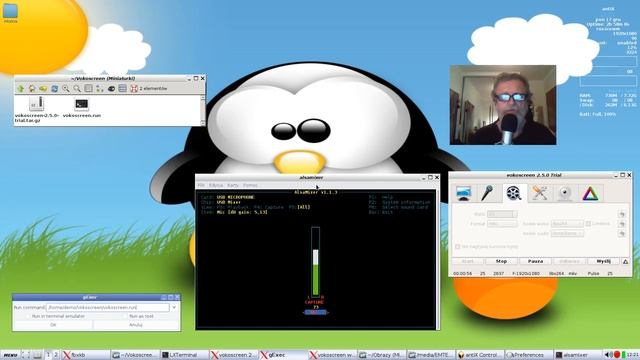Click OK in the gExec dialog
Screen dimensions: 640x360
point(53,325)
